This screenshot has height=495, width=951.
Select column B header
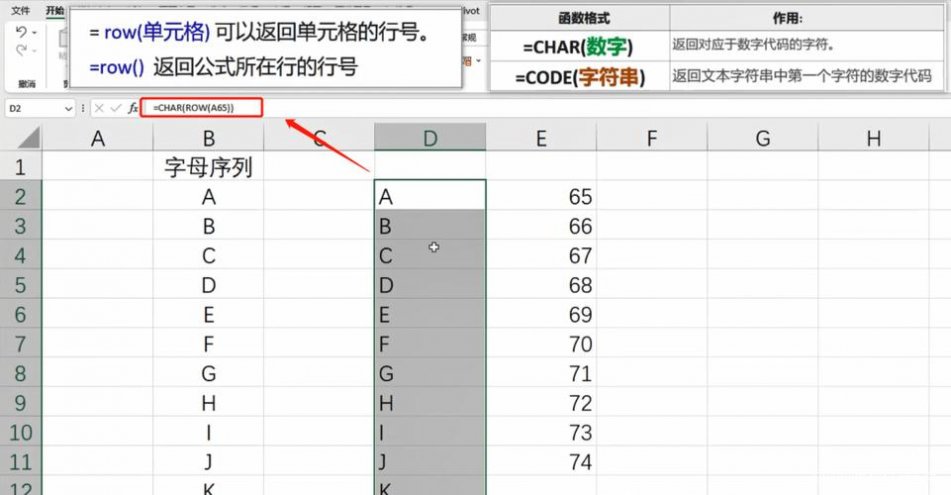(209, 138)
